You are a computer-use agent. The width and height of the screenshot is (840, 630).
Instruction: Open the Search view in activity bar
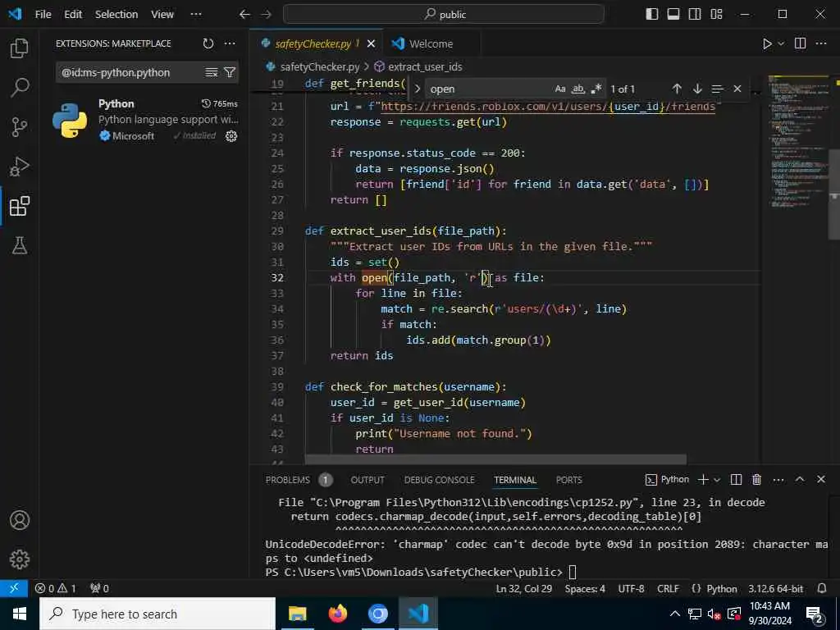click(x=20, y=87)
